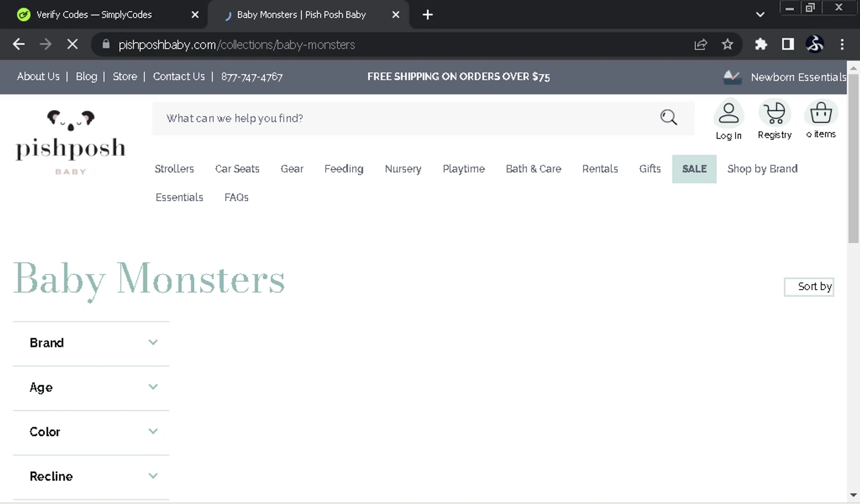Open the FAQs menu item

pos(236,197)
